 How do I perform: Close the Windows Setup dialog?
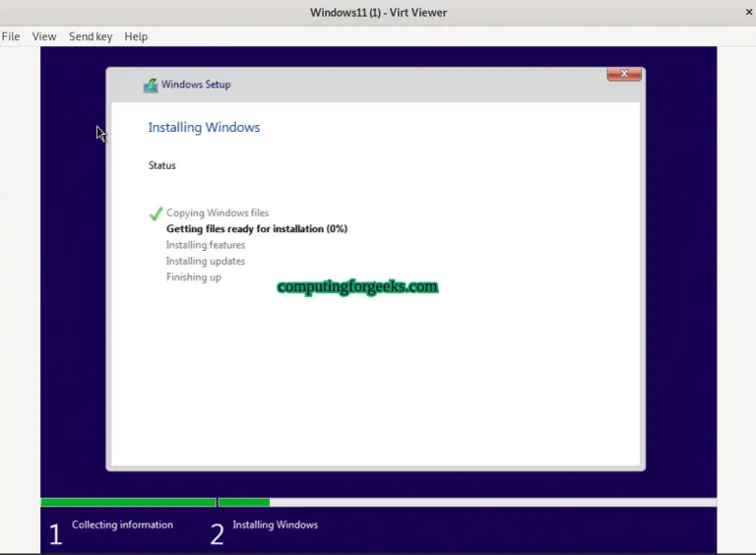(624, 74)
